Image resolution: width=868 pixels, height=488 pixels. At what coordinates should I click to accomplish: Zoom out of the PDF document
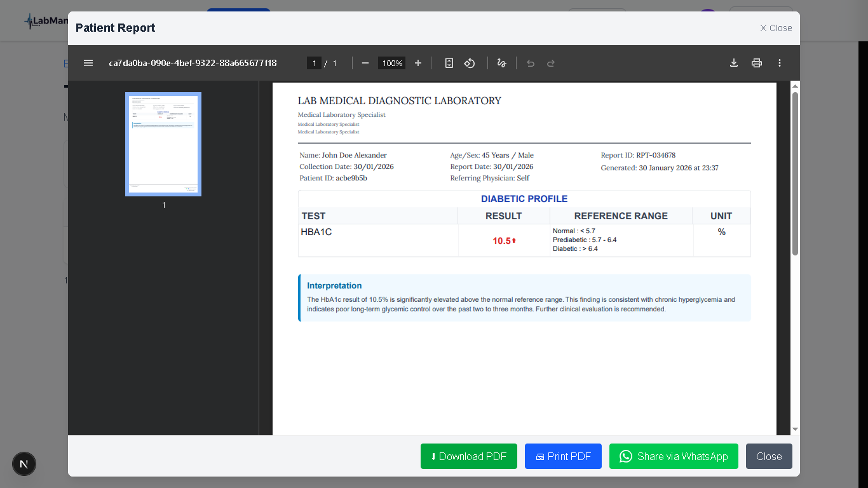(x=365, y=63)
